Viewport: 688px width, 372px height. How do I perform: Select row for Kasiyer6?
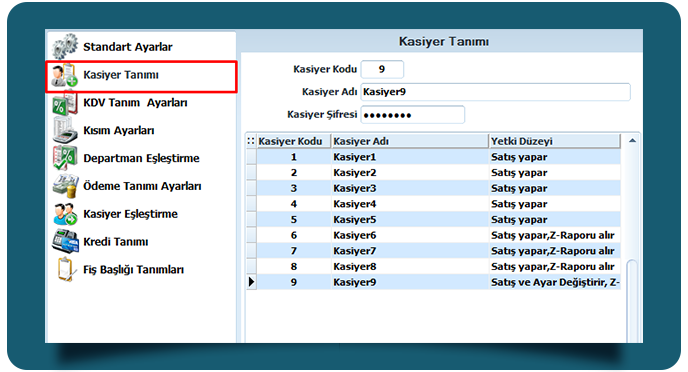click(434, 235)
